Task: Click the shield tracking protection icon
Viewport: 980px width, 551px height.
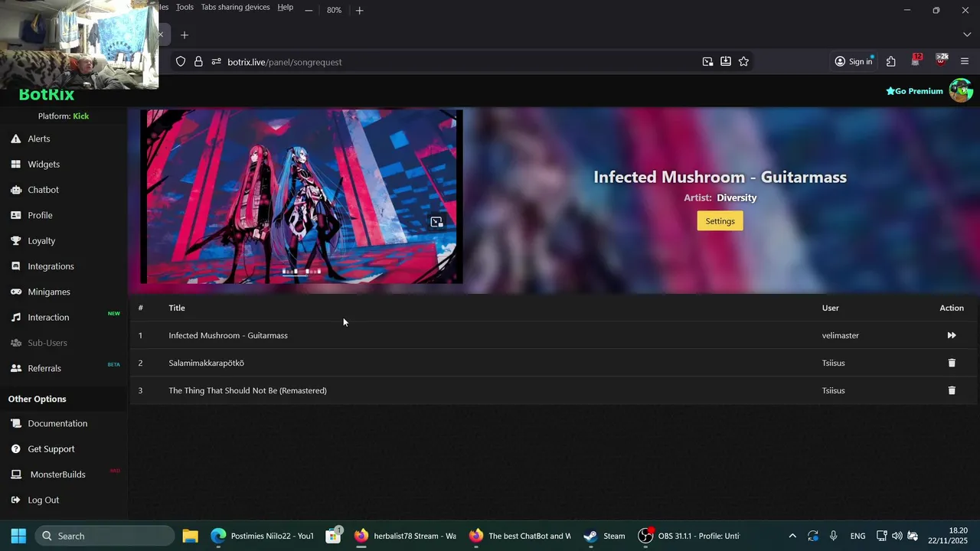Action: point(181,61)
